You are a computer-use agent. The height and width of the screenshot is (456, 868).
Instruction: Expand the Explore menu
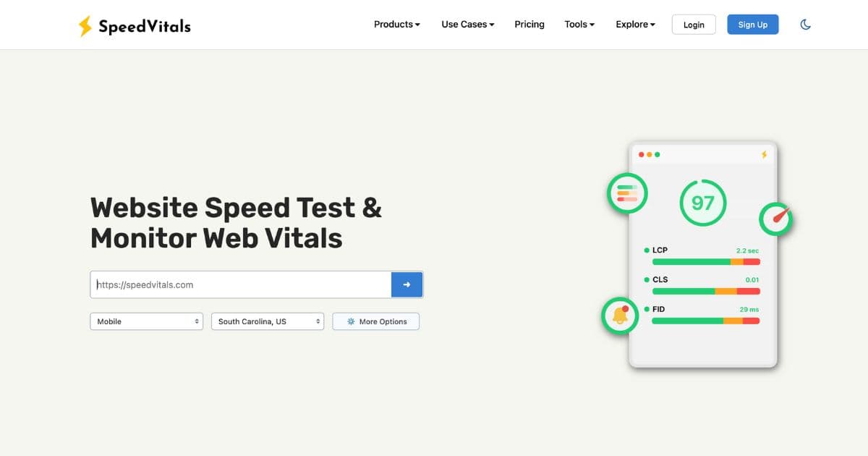pyautogui.click(x=635, y=25)
